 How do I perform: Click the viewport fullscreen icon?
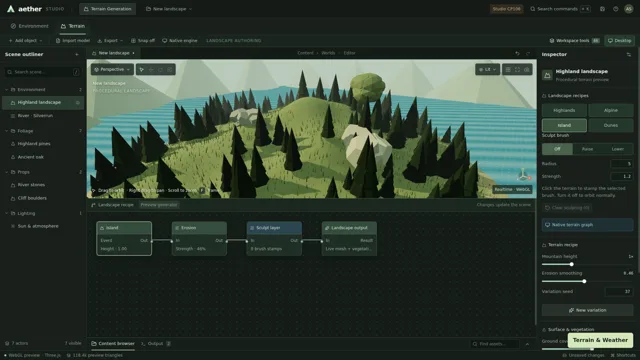(x=518, y=69)
